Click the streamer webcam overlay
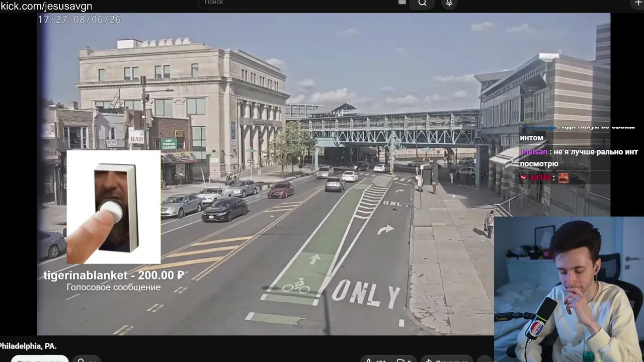Image resolution: width=644 pixels, height=362 pixels. pos(569,289)
